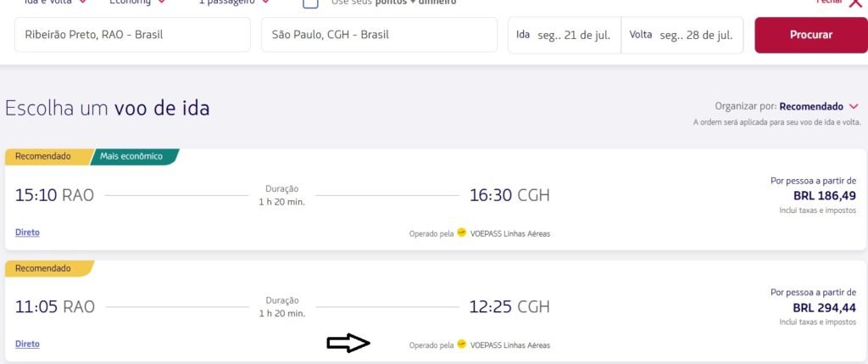Click the chevron next to Recomendado
Screen dimensions: 868x364
(853, 106)
